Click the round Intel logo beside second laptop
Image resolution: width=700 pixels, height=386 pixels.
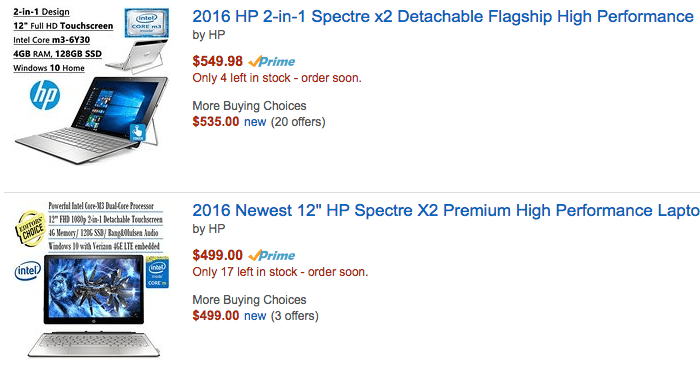point(28,271)
